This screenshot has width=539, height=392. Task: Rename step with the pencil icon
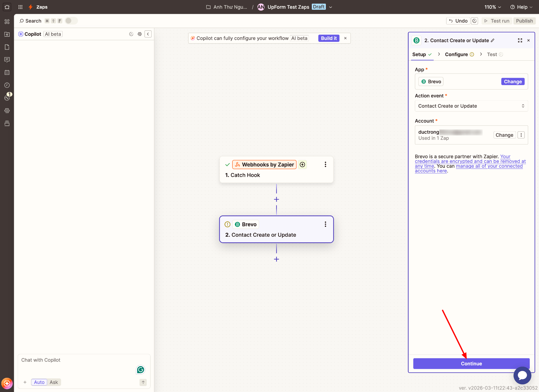pyautogui.click(x=493, y=41)
